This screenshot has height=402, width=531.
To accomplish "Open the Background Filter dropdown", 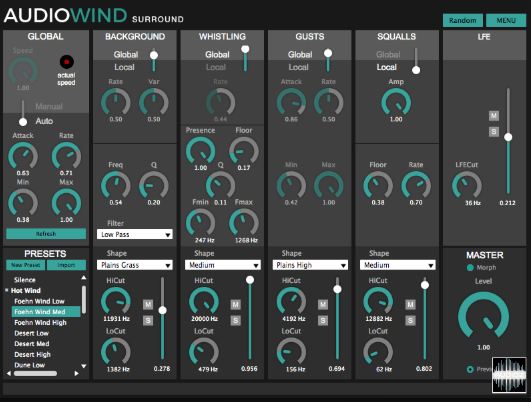I will [x=135, y=234].
